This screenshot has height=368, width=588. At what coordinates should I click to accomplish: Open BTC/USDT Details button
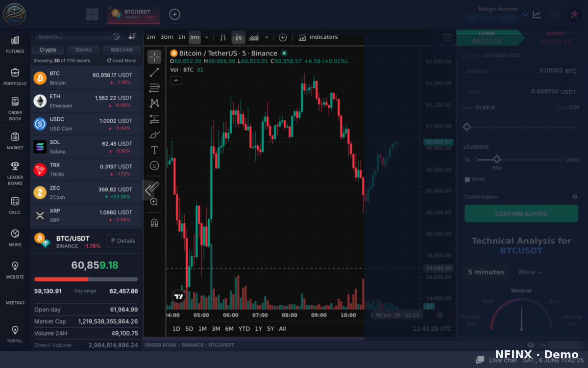[x=123, y=241]
